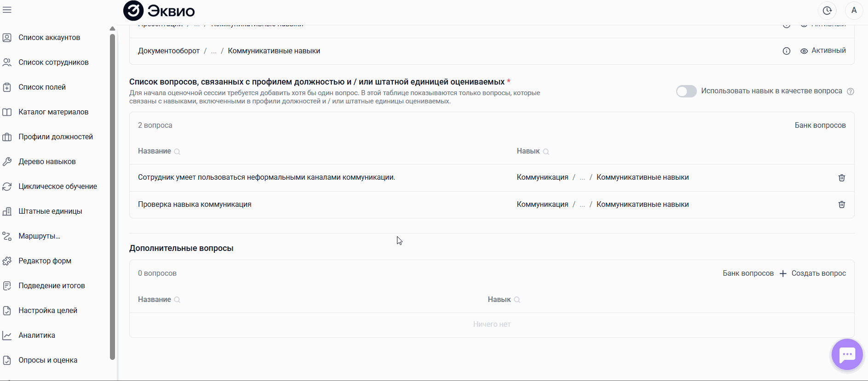
Task: Open the chat support widget
Action: pos(847,354)
